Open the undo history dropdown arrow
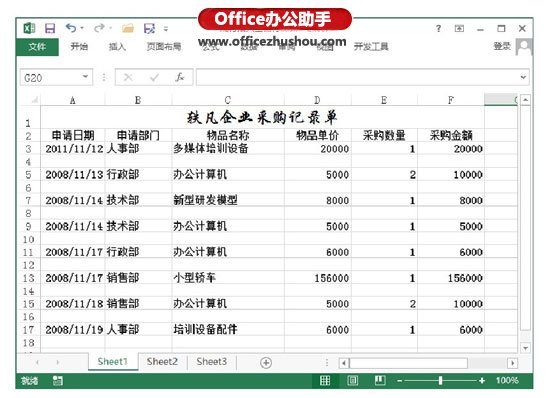Screen dimensions: 550x398 [x=82, y=28]
